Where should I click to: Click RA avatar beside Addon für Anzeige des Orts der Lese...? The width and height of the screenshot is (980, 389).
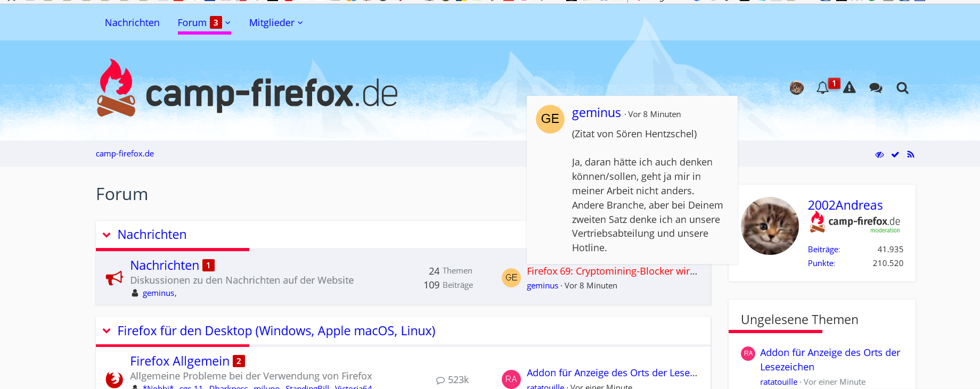511,379
